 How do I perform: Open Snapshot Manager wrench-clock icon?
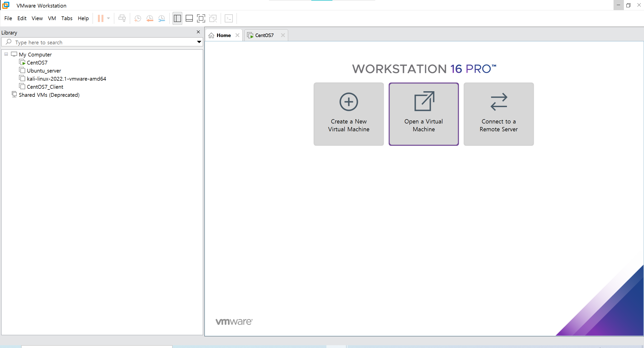click(162, 18)
